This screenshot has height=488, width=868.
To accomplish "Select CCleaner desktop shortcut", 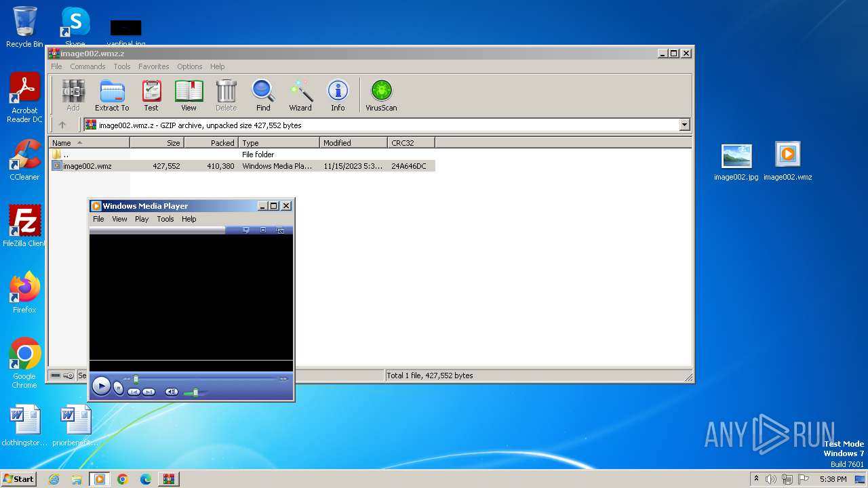I will (x=24, y=160).
